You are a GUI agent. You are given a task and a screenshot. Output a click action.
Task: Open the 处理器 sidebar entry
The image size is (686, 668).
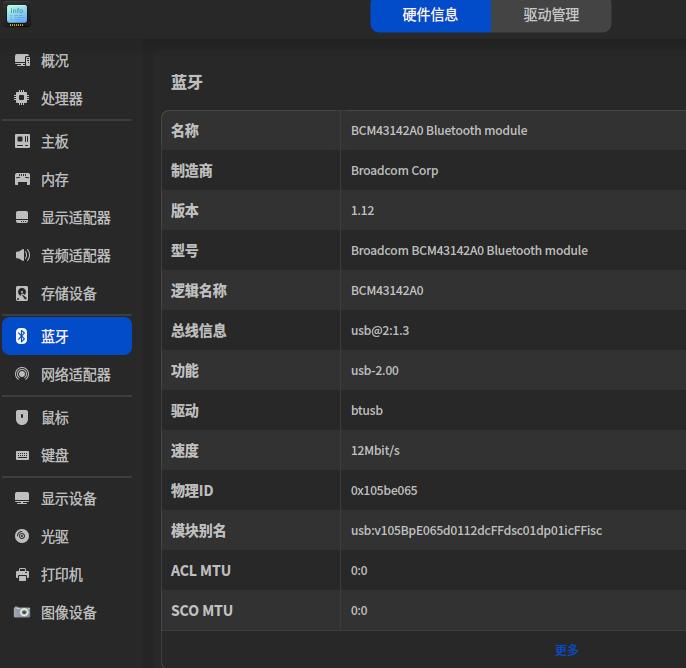tap(67, 98)
